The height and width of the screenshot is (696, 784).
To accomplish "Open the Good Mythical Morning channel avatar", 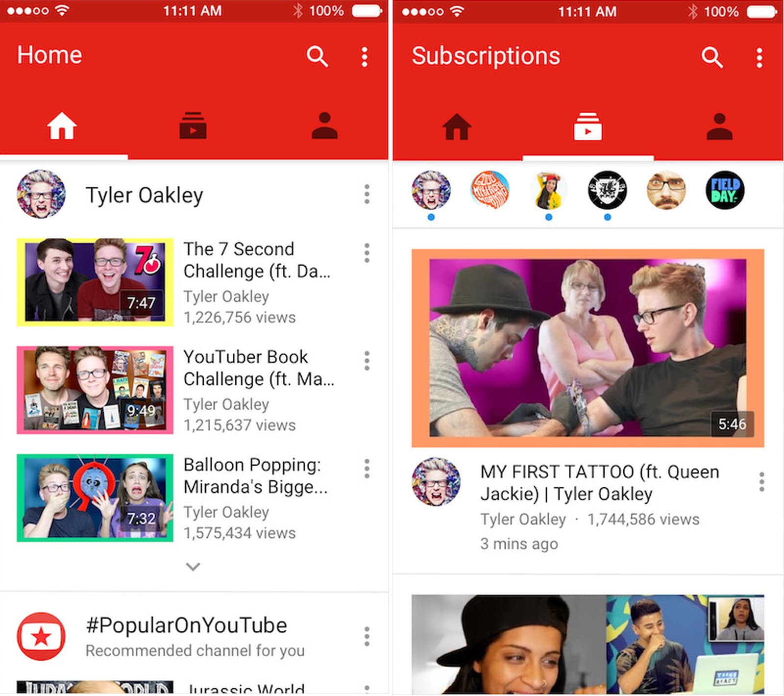I will pyautogui.click(x=490, y=192).
